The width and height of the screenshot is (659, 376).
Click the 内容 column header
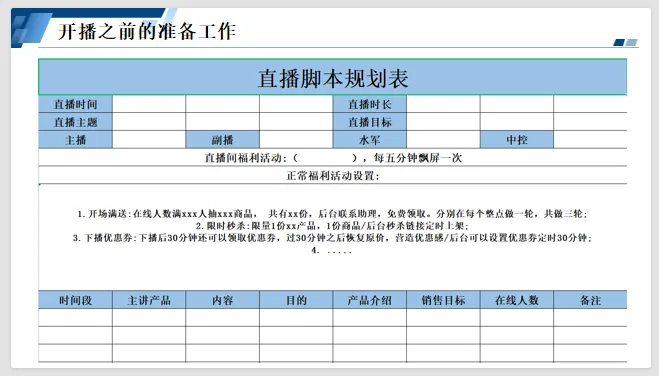(x=222, y=300)
